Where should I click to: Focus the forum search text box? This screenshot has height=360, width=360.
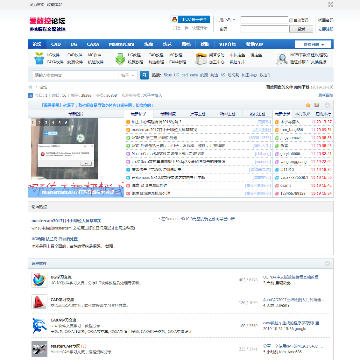(76, 75)
